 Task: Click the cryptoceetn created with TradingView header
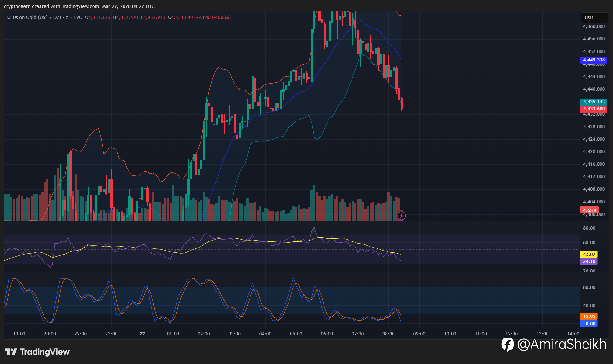(x=79, y=6)
